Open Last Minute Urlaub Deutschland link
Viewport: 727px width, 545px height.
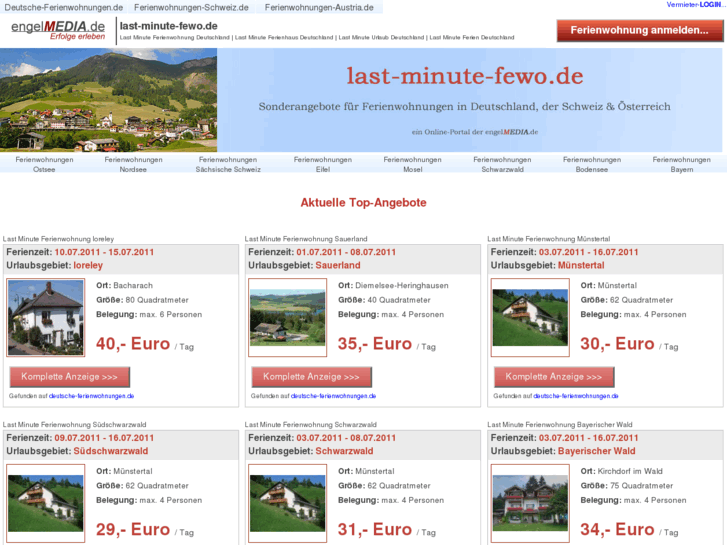point(381,38)
